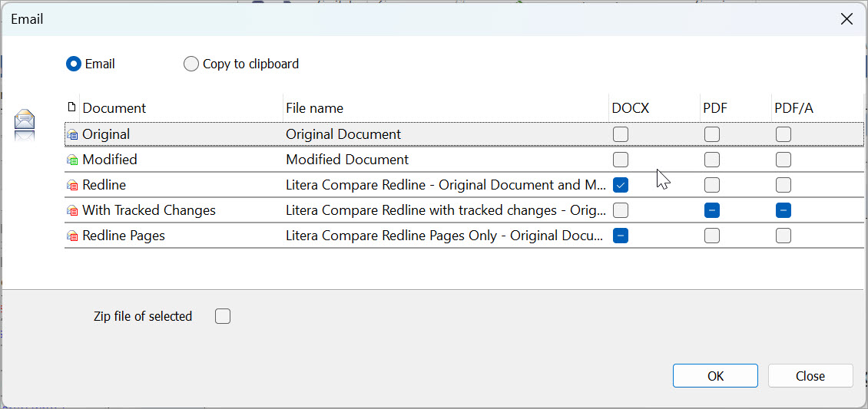
Task: Select the 'Modified Document' file name cell
Action: point(347,160)
